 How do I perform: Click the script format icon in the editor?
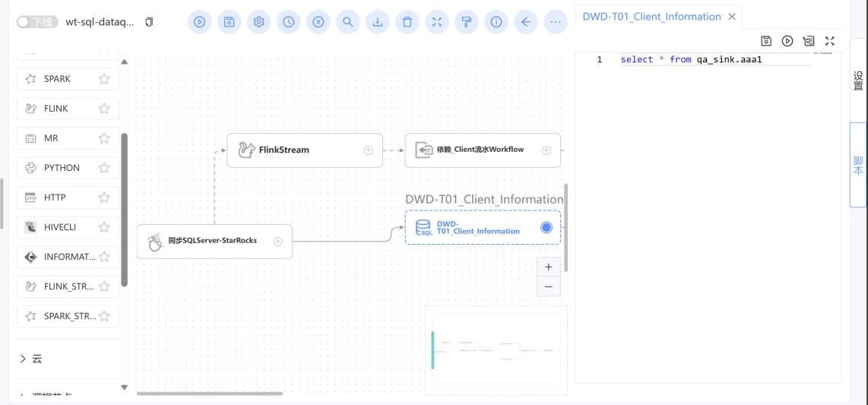(809, 41)
